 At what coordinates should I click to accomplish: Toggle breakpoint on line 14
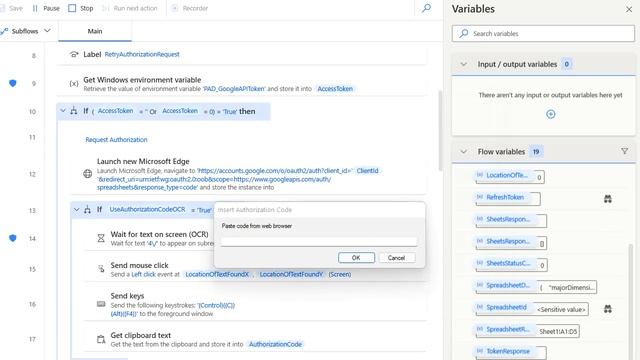click(13, 238)
